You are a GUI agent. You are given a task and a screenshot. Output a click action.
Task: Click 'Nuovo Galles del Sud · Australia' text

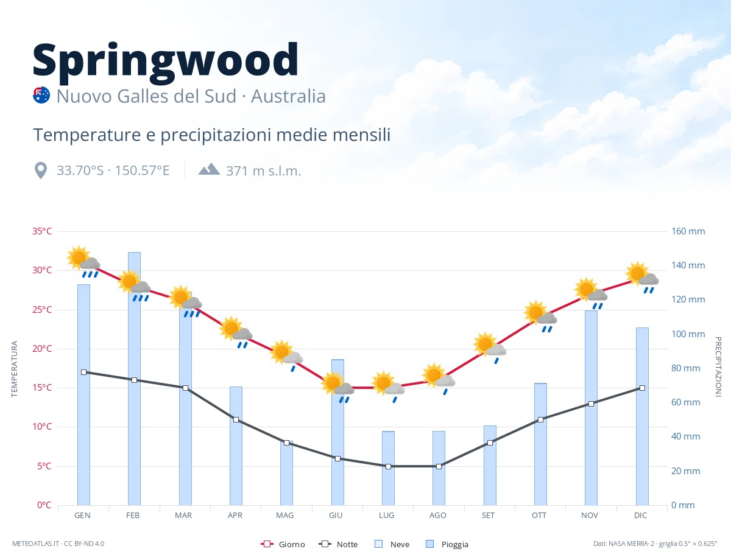click(x=191, y=96)
